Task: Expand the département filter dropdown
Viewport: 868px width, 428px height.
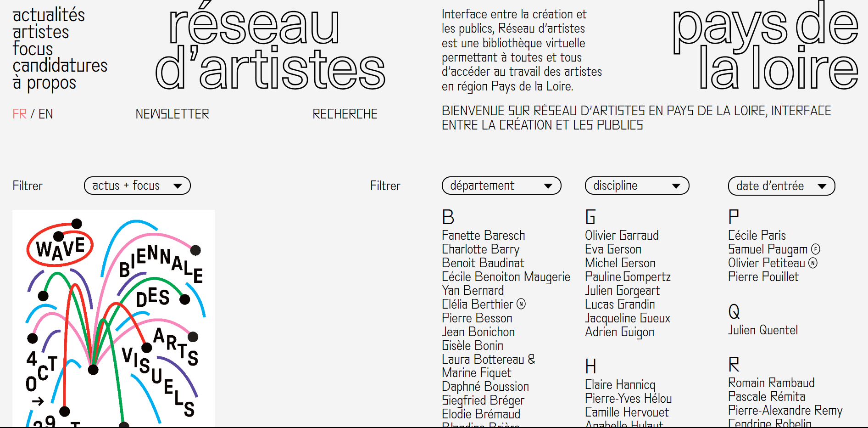Action: (x=501, y=186)
